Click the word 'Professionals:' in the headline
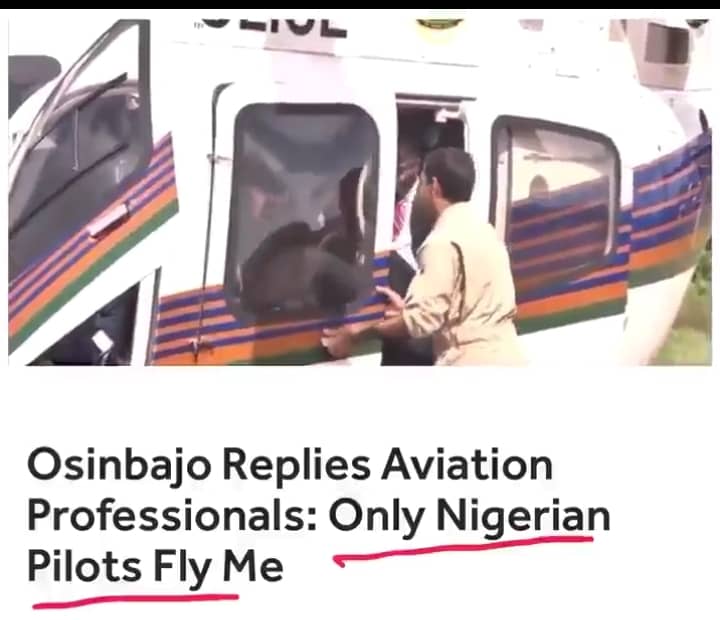This screenshot has height=620, width=720. pyautogui.click(x=172, y=516)
